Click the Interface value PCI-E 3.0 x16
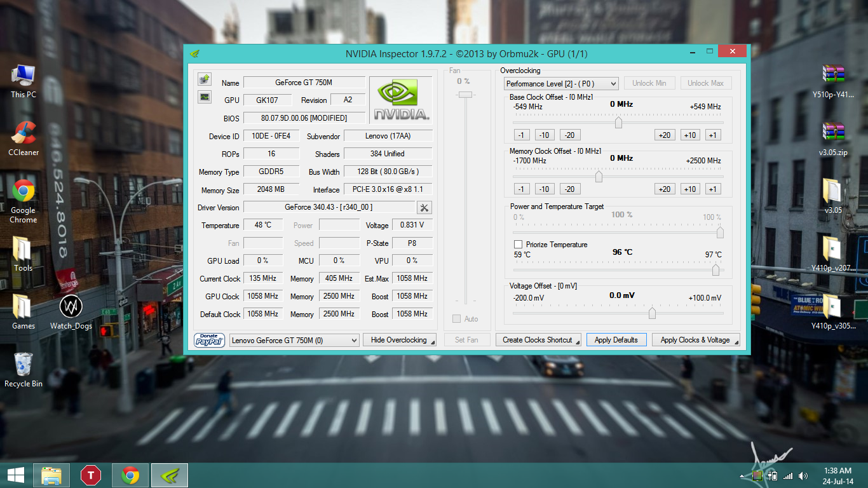The width and height of the screenshot is (868, 488). click(388, 189)
